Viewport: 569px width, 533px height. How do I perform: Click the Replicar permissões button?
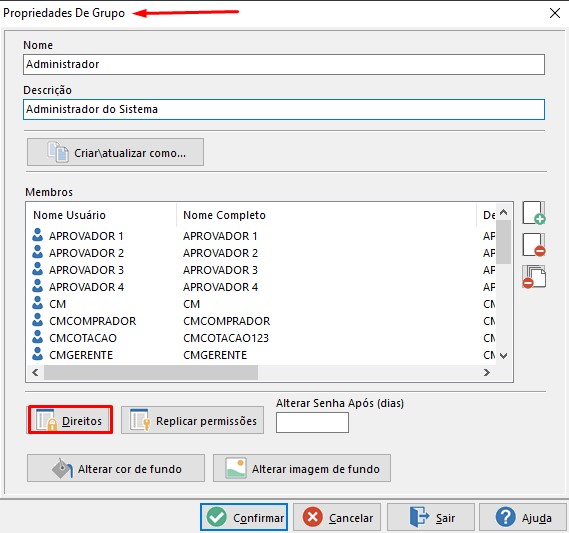(192, 421)
